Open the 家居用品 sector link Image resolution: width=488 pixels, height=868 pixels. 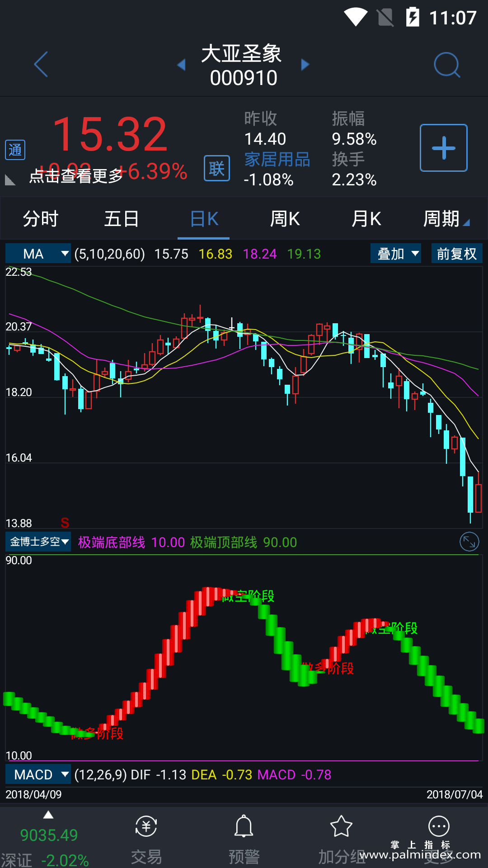pyautogui.click(x=277, y=160)
